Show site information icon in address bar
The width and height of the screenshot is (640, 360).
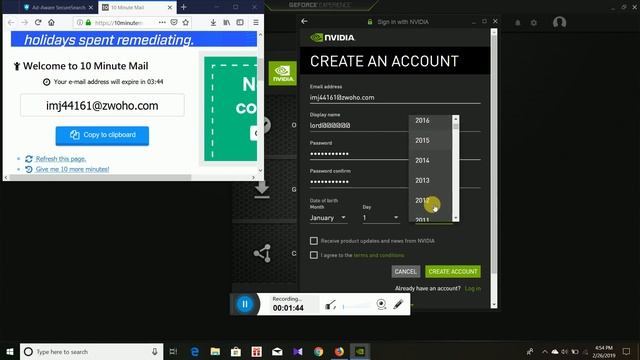pos(80,22)
